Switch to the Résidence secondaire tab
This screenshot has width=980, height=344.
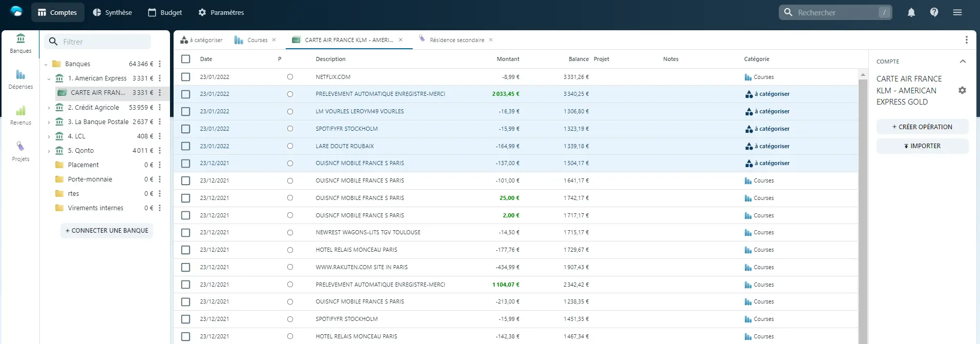(x=456, y=40)
